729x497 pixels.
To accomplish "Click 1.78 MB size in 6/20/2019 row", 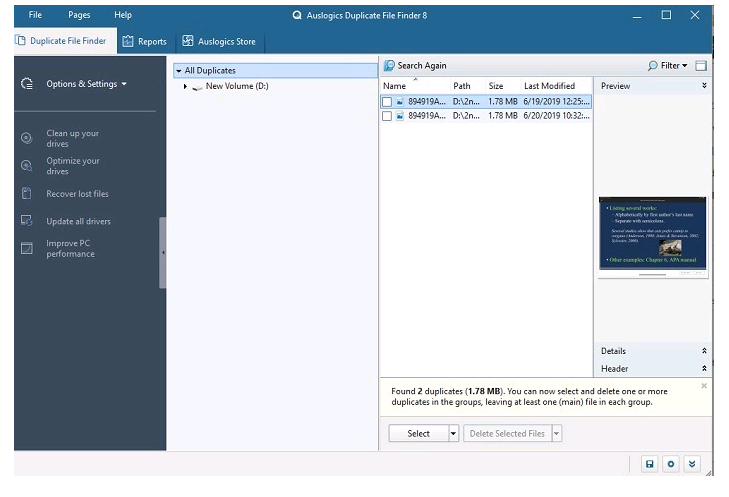I will 503,116.
